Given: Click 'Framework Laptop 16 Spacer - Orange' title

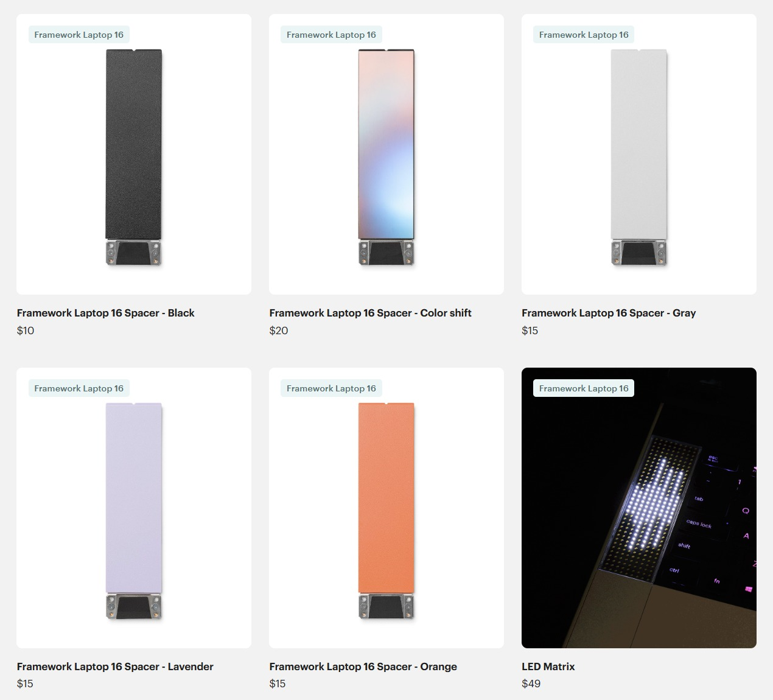Looking at the screenshot, I should pyautogui.click(x=363, y=667).
